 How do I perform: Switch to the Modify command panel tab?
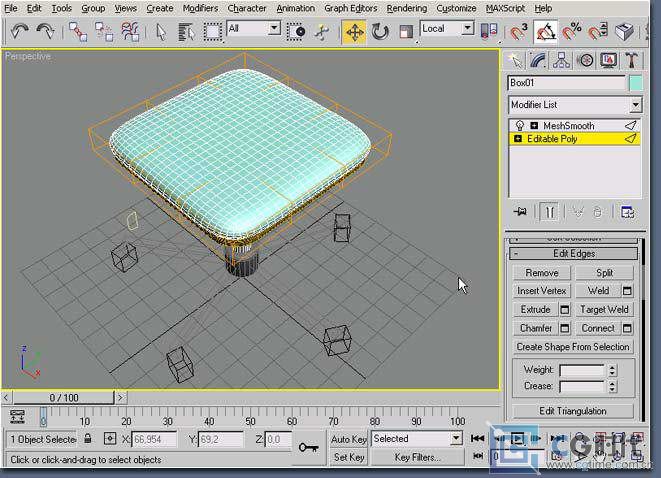pos(538,61)
